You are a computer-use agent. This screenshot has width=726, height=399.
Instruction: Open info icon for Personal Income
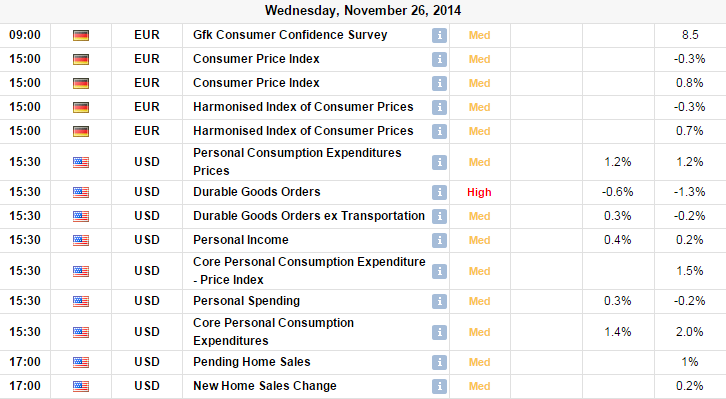coord(439,240)
